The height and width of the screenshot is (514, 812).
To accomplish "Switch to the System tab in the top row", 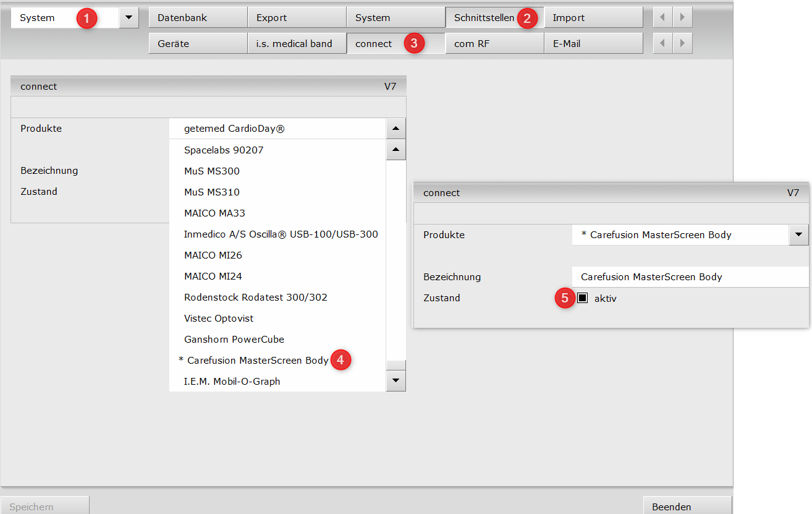I will tap(395, 18).
